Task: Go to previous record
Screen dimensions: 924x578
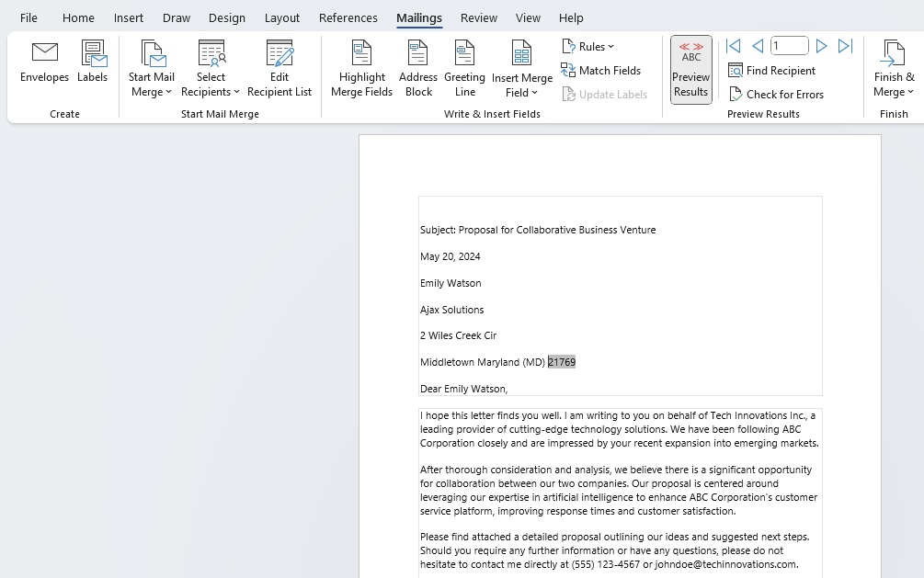Action: pos(758,46)
